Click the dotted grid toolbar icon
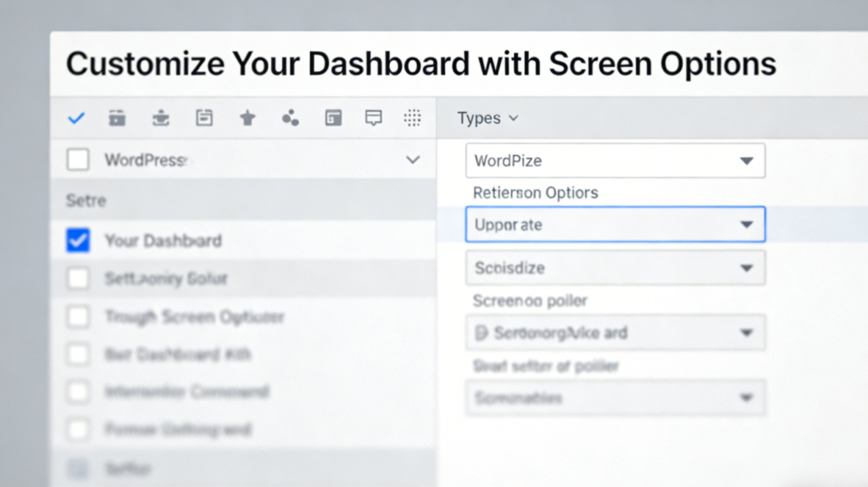The width and height of the screenshot is (868, 487). (413, 119)
